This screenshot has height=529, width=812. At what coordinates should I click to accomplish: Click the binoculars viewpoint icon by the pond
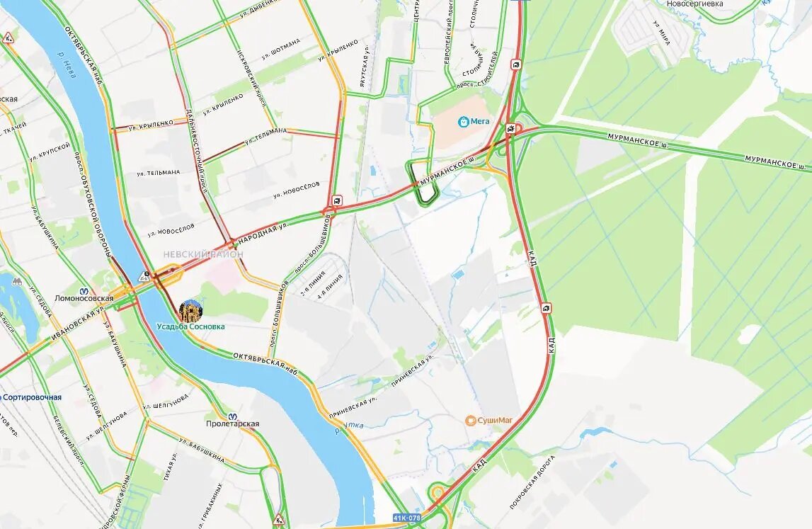click(17, 281)
